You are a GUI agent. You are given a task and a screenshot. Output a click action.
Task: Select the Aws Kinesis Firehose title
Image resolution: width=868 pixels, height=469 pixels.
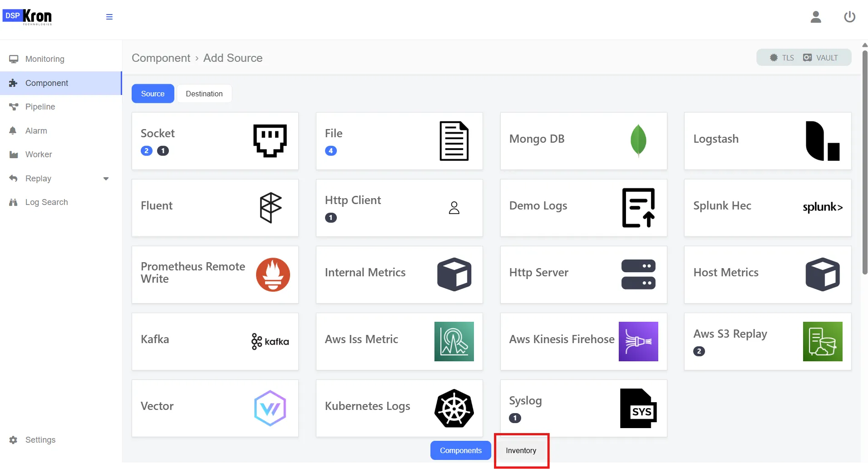click(562, 339)
